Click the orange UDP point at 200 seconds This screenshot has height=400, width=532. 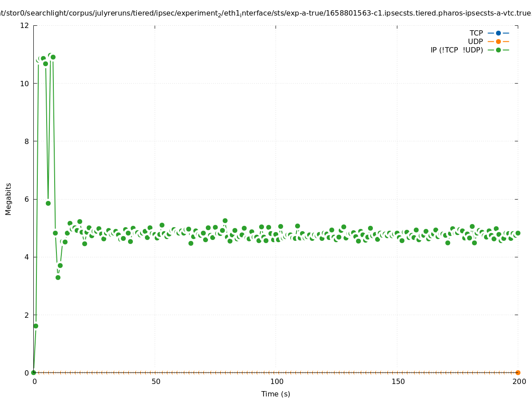[518, 372]
